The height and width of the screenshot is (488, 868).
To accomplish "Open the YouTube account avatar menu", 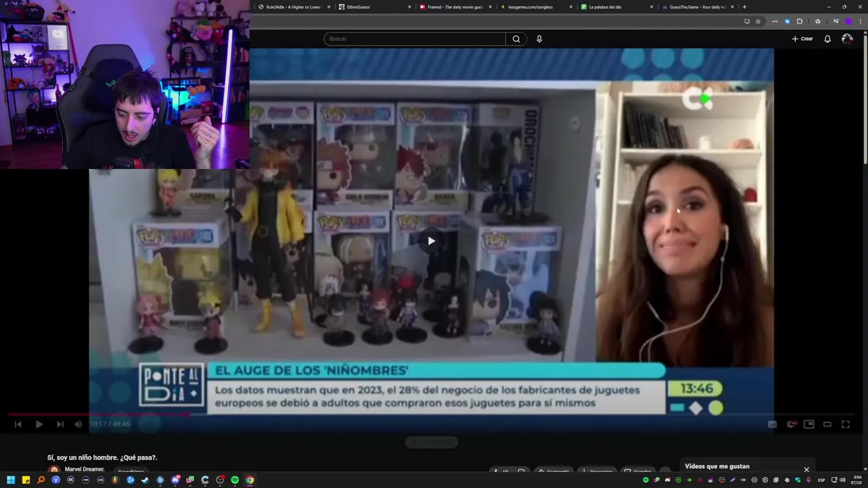I will (847, 39).
